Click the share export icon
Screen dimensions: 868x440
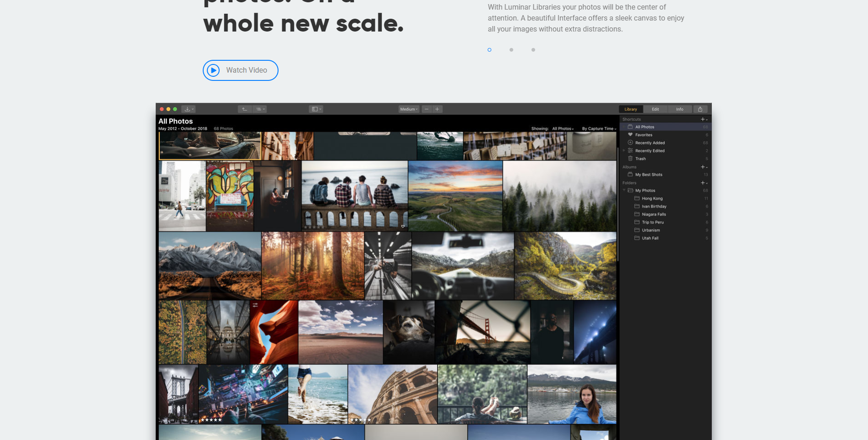click(x=700, y=109)
